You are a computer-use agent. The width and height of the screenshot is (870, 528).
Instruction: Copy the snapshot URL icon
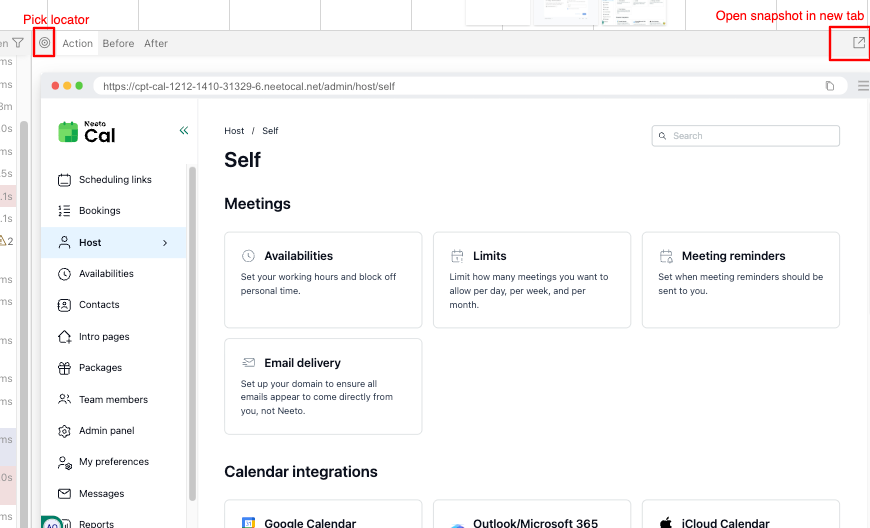(830, 86)
